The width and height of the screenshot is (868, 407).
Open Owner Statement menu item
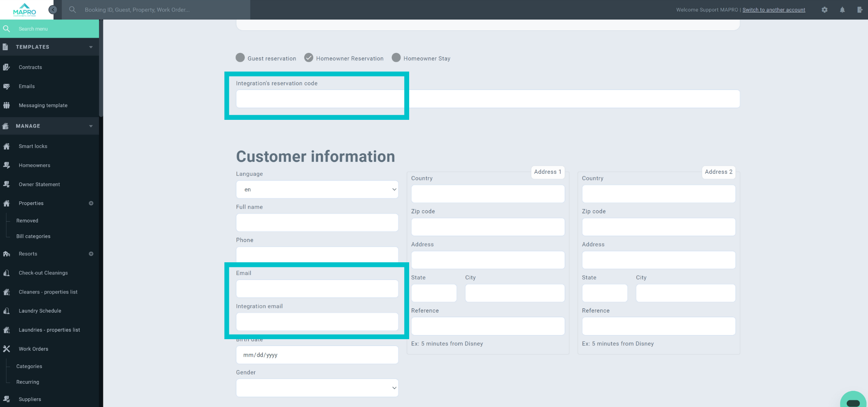[x=39, y=185]
